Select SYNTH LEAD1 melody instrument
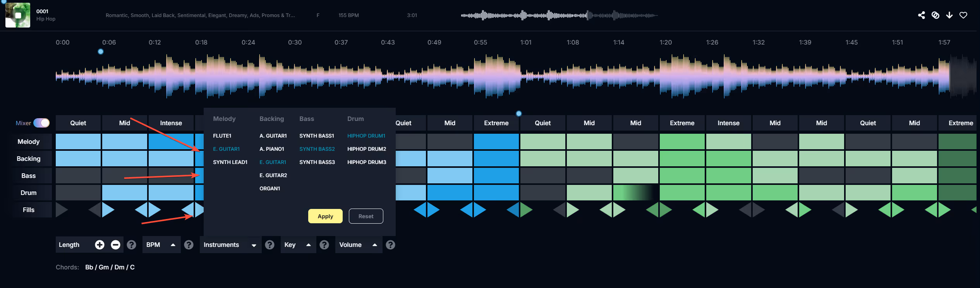 (x=230, y=162)
